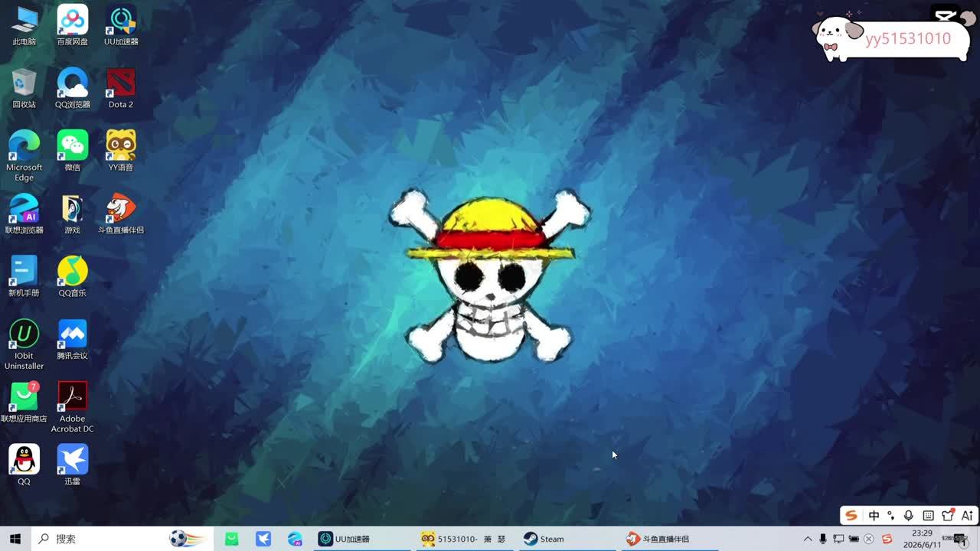
Task: Open the 微信 WeChat desktop icon
Action: [x=72, y=151]
